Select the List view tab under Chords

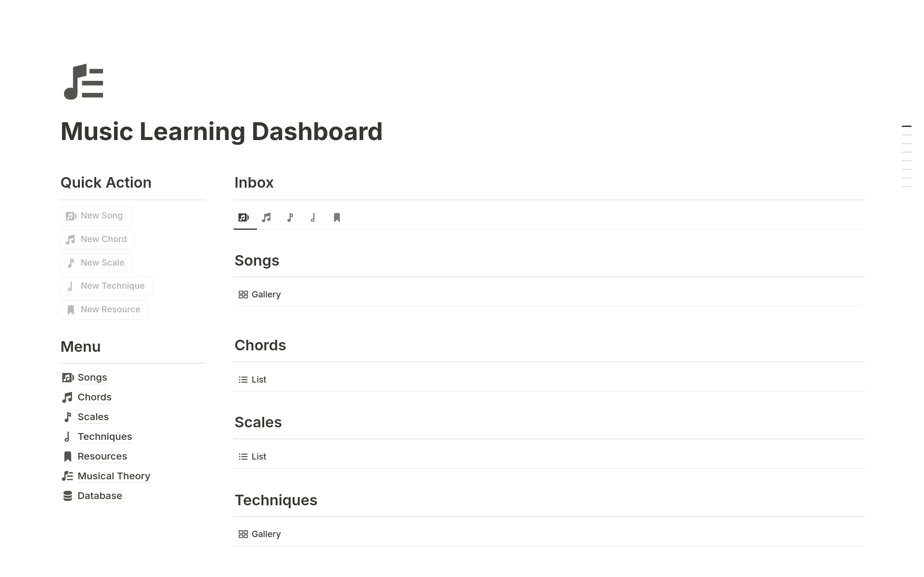pyautogui.click(x=253, y=380)
